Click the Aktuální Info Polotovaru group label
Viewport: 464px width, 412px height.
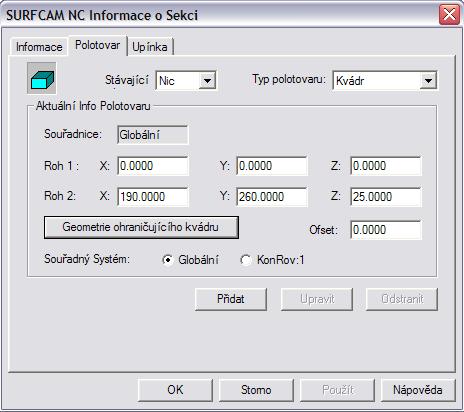pos(93,106)
